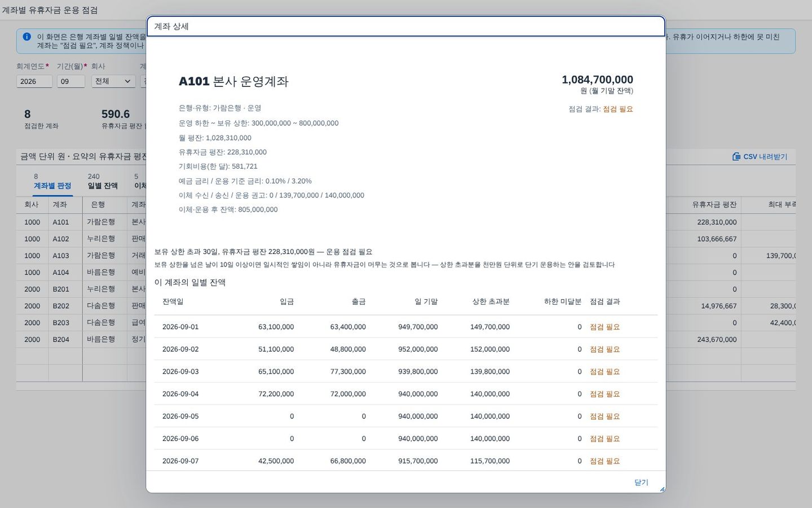Click the 63,400,000 출금 value for 2026-09-01
Image resolution: width=812 pixels, height=508 pixels.
(348, 327)
